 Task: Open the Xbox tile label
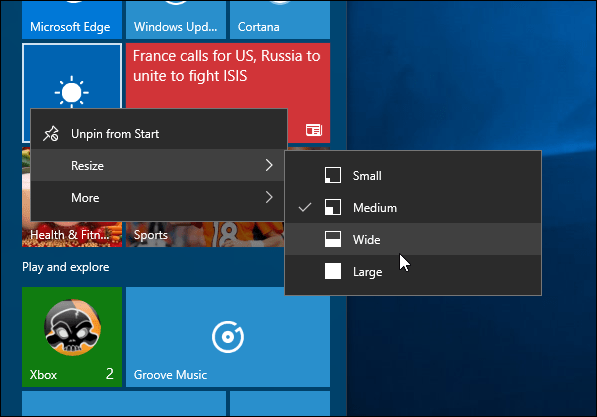43,375
